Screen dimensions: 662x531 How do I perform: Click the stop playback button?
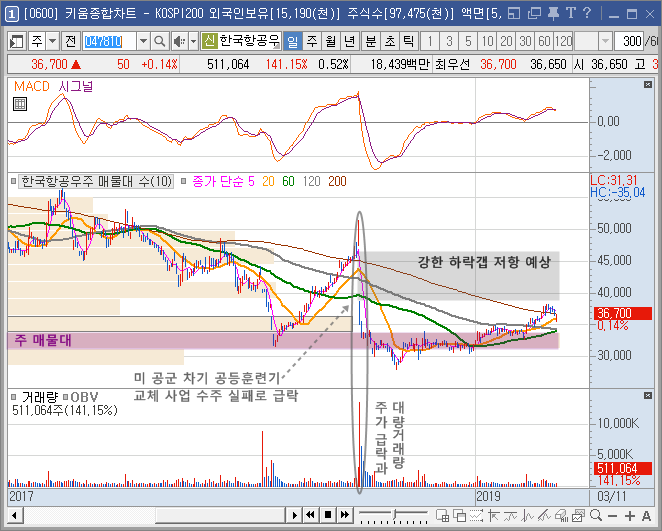coord(328,515)
